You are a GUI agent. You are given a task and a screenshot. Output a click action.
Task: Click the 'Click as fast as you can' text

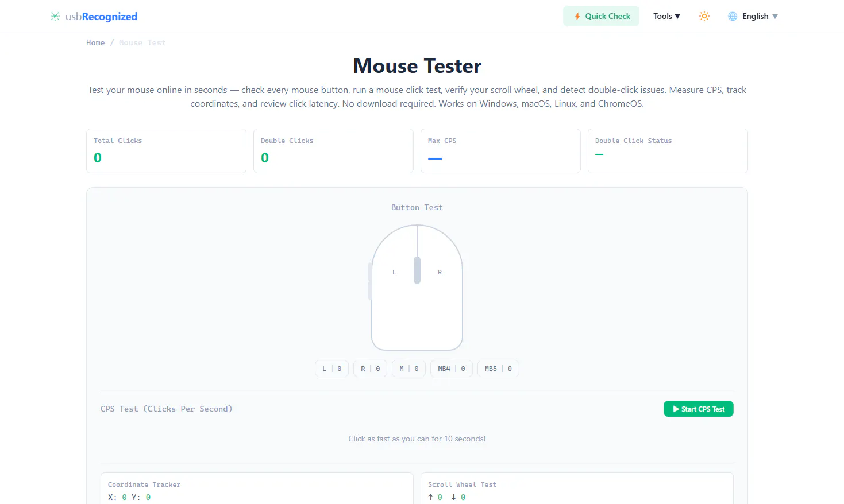tap(417, 439)
